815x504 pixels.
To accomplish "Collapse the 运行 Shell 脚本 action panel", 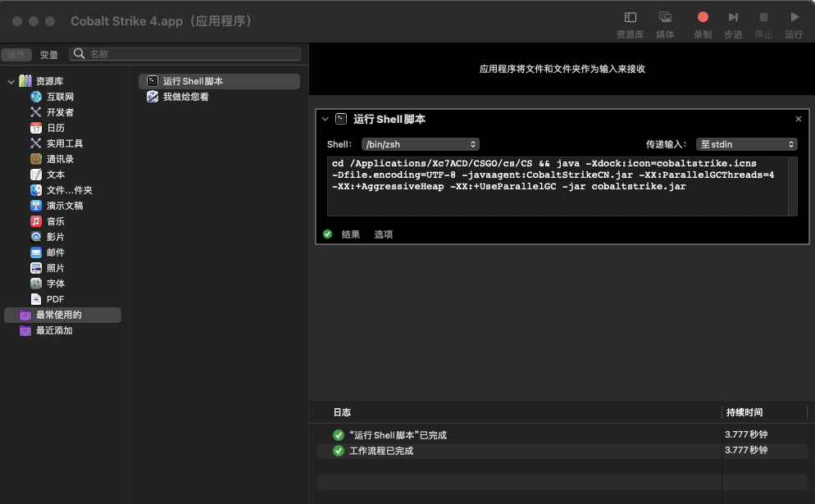I will pyautogui.click(x=326, y=119).
